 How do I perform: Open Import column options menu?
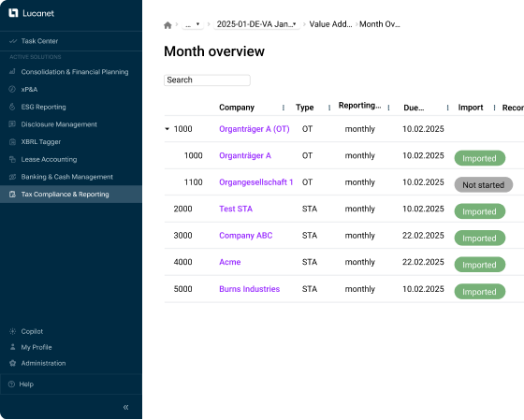(x=494, y=108)
